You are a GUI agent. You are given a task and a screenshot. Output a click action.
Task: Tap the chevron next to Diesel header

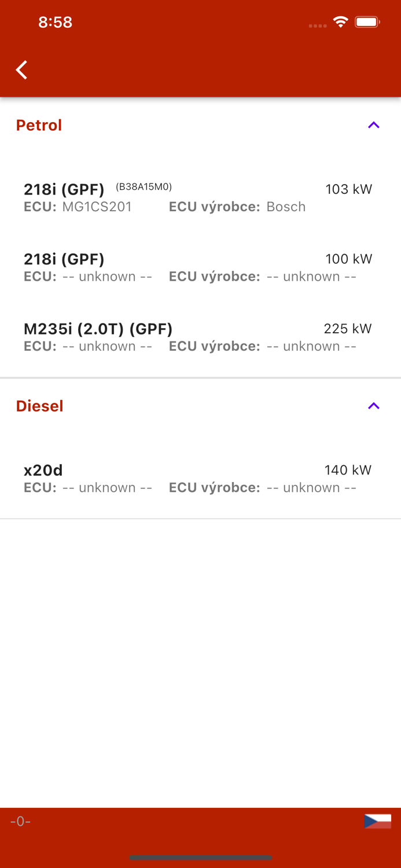(373, 406)
